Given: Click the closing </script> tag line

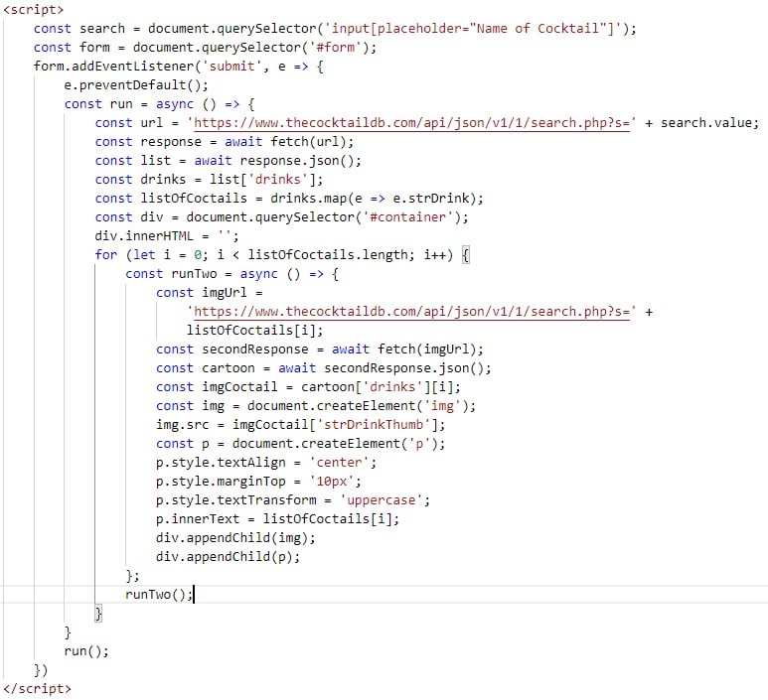Looking at the screenshot, I should 37,689.
